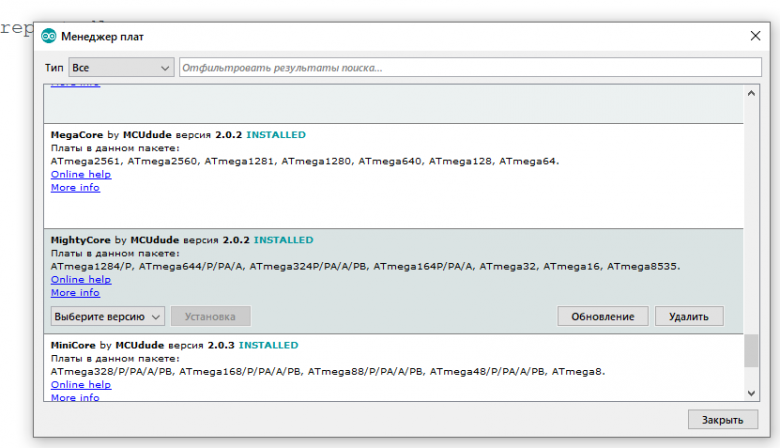Click Удалить to remove MightyCore

pyautogui.click(x=688, y=316)
